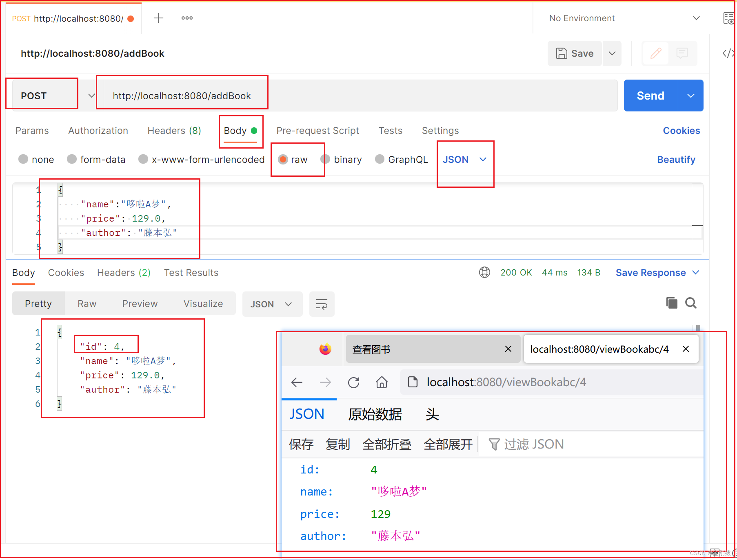Copy response using the copy icon

point(671,303)
